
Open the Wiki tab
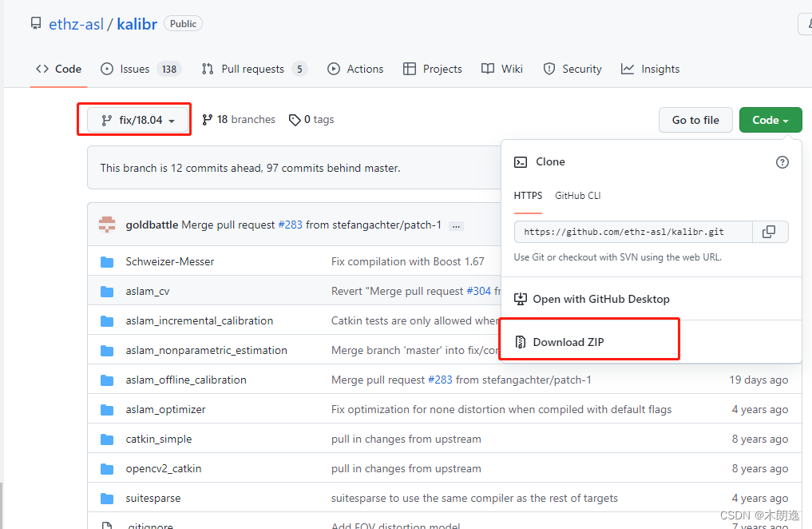tap(501, 69)
